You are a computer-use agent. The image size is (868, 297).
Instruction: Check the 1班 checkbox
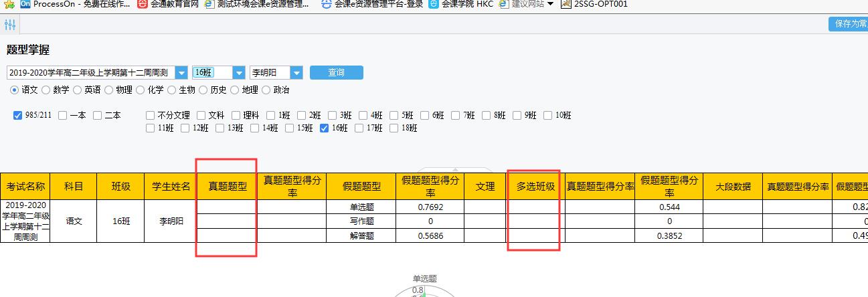coord(270,115)
